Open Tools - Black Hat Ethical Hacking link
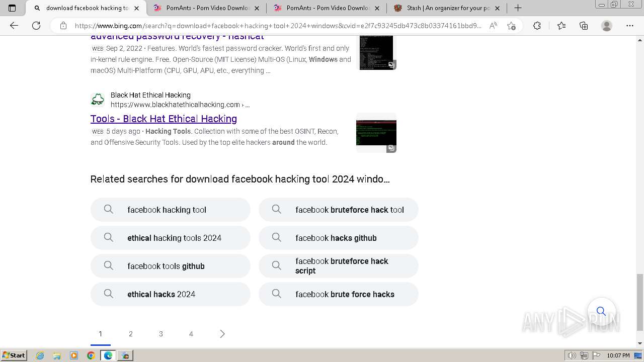 pyautogui.click(x=164, y=119)
